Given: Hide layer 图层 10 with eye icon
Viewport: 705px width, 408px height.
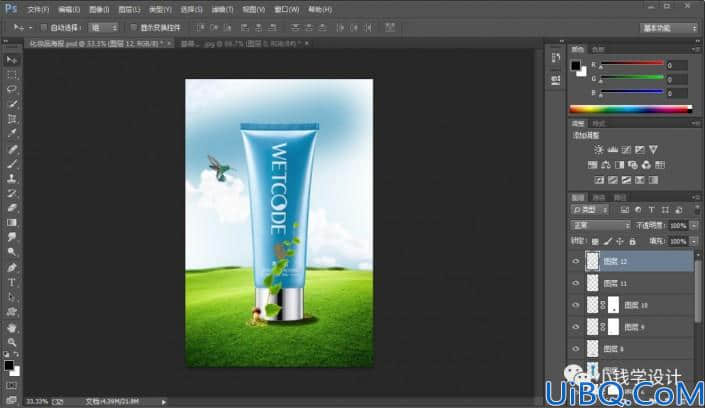Looking at the screenshot, I should pyautogui.click(x=576, y=305).
